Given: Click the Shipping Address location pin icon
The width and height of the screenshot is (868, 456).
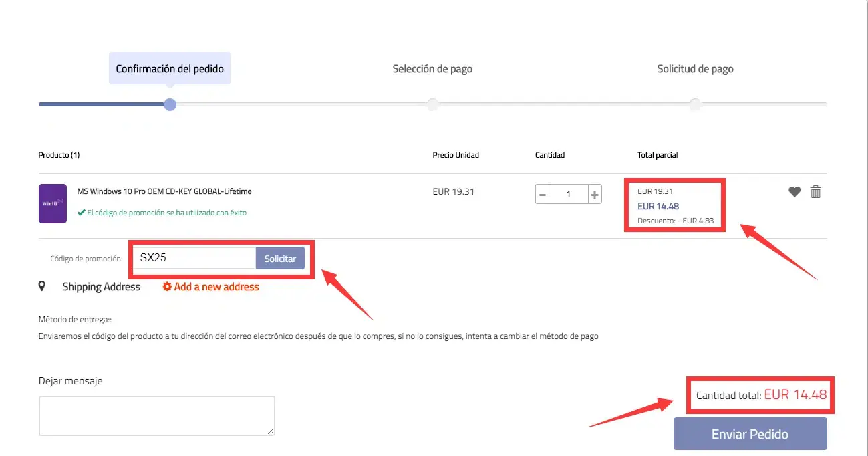Looking at the screenshot, I should (42, 287).
